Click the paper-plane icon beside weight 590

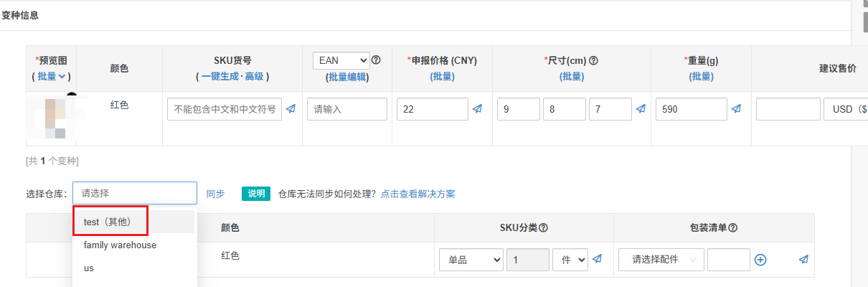736,109
